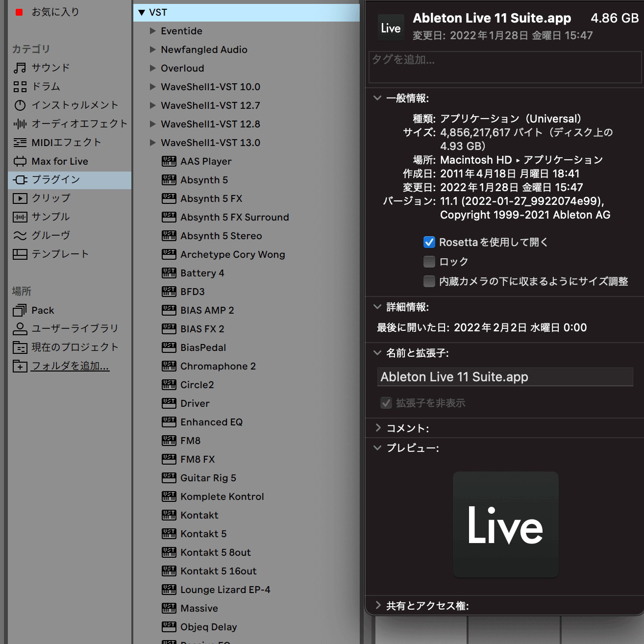This screenshot has width=644, height=644.
Task: Expand the コメント section
Action: pos(378,428)
